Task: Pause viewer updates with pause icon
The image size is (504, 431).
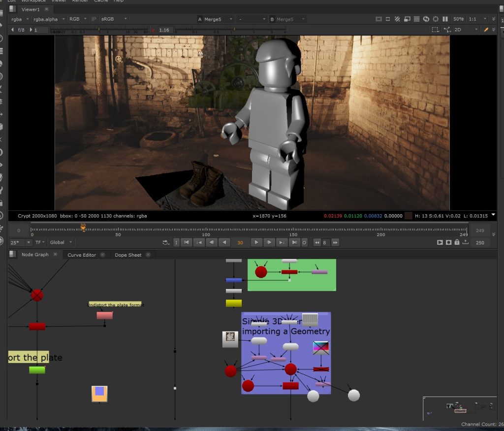Action: point(445,19)
